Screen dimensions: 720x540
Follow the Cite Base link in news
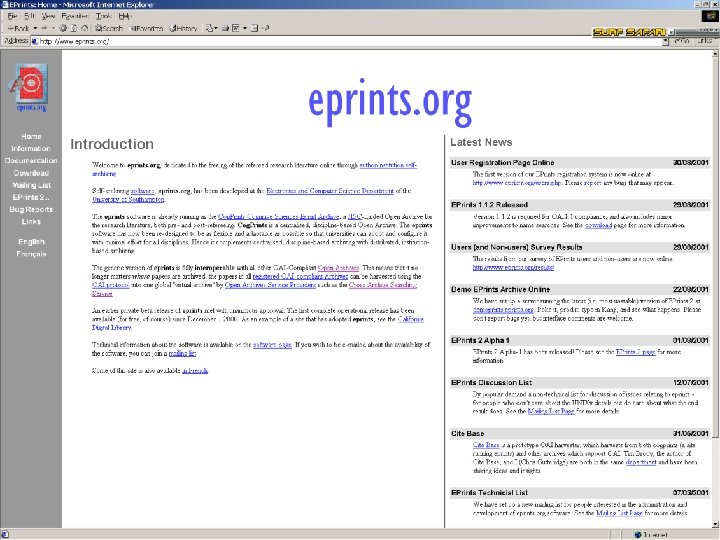coord(486,445)
